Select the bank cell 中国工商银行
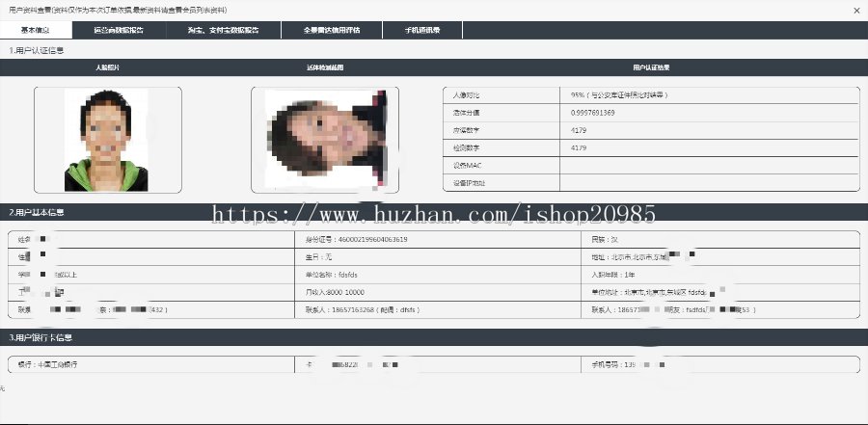868x425 pixels. [x=151, y=364]
